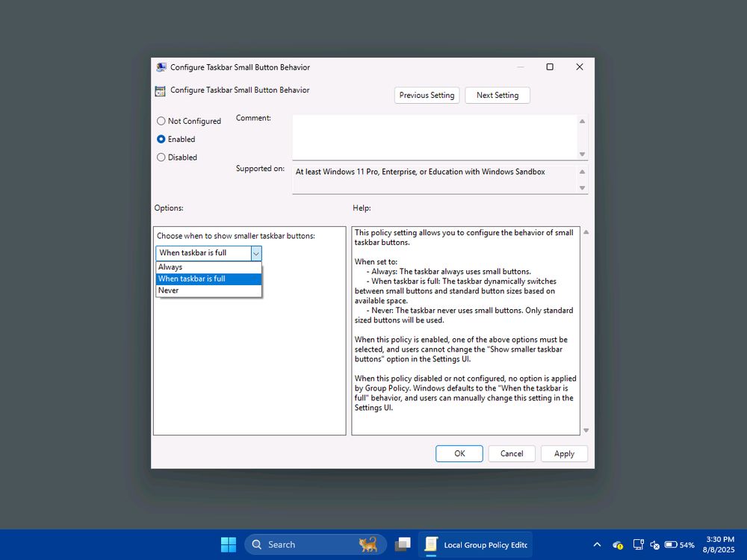Click the cat search highlight icon
The width and height of the screenshot is (747, 560).
[x=368, y=544]
